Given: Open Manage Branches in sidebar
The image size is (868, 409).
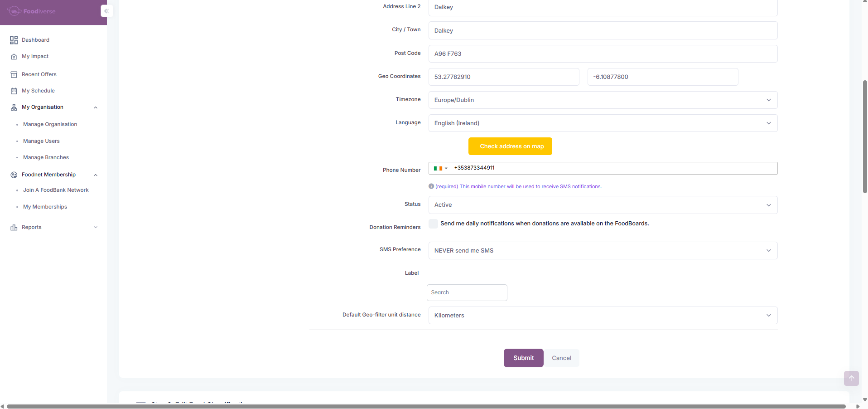Looking at the screenshot, I should [x=46, y=158].
